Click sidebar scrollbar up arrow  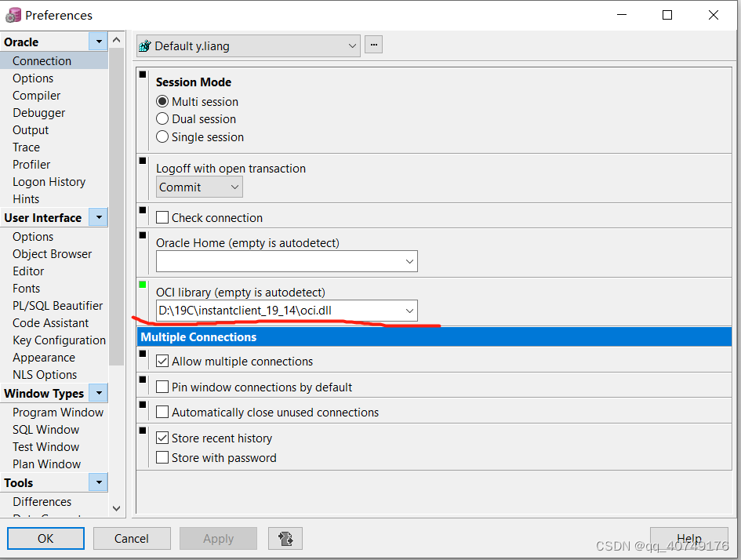pyautogui.click(x=116, y=40)
